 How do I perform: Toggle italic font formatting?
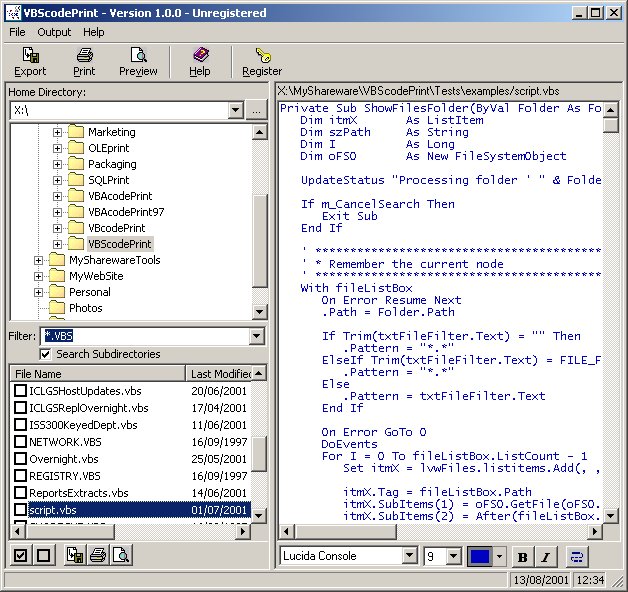(545, 557)
